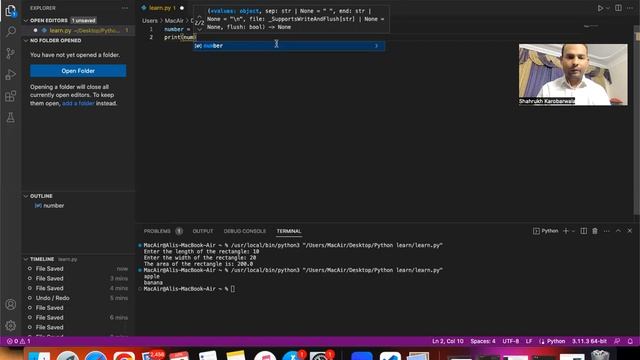Select the learn.py editor tab

coord(162,8)
